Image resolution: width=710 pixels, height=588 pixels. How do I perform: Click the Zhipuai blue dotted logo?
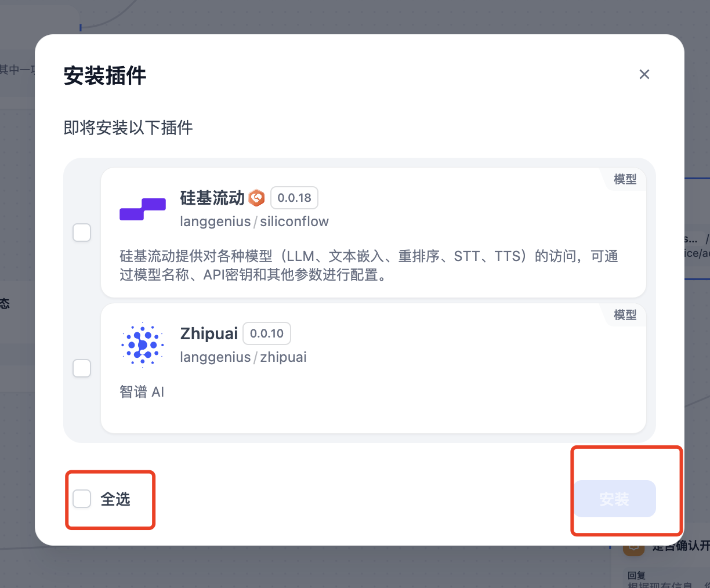[x=143, y=345]
